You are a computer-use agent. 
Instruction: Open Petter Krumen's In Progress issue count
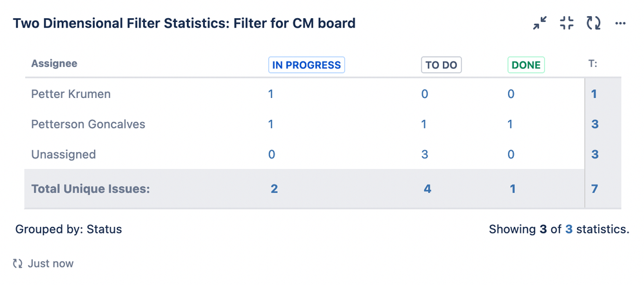[x=271, y=94]
